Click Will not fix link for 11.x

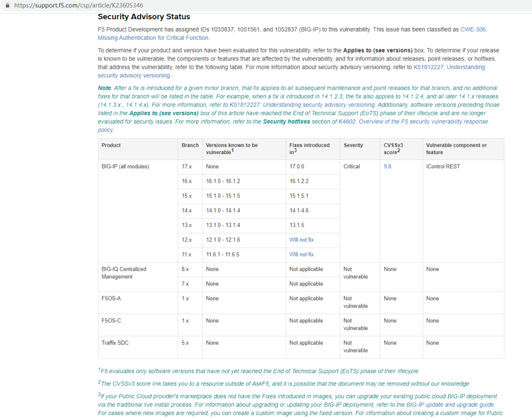[301, 254]
